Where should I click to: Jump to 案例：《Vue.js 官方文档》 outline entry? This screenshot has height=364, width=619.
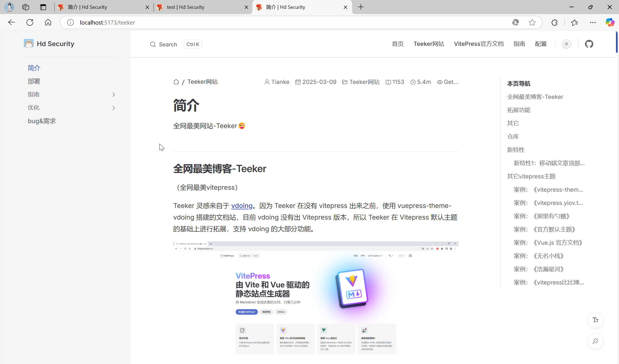point(548,243)
